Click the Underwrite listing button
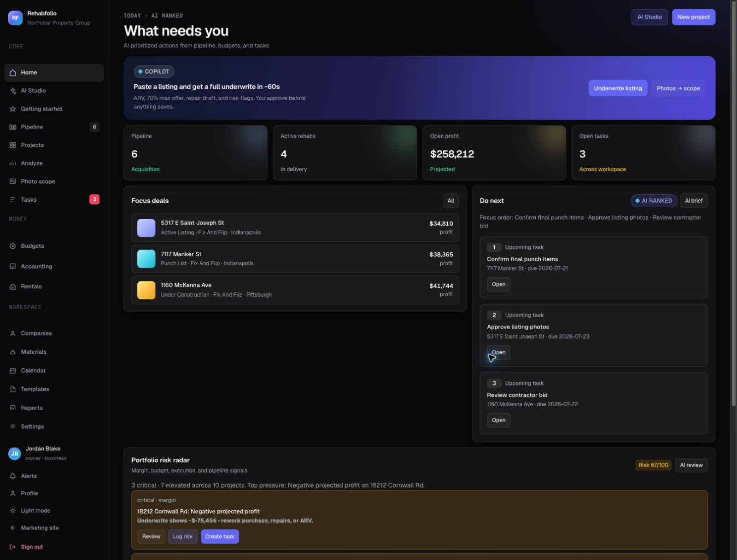This screenshot has height=560, width=737. tap(618, 88)
